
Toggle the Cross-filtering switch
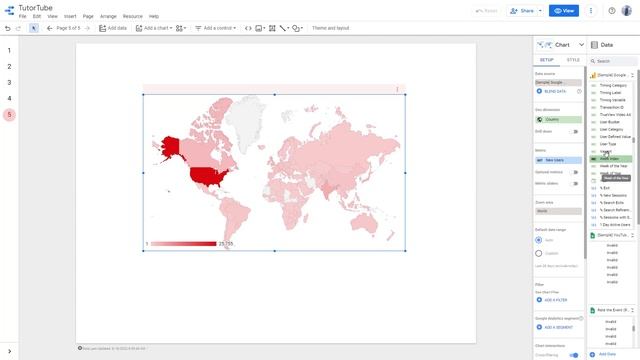coord(574,355)
